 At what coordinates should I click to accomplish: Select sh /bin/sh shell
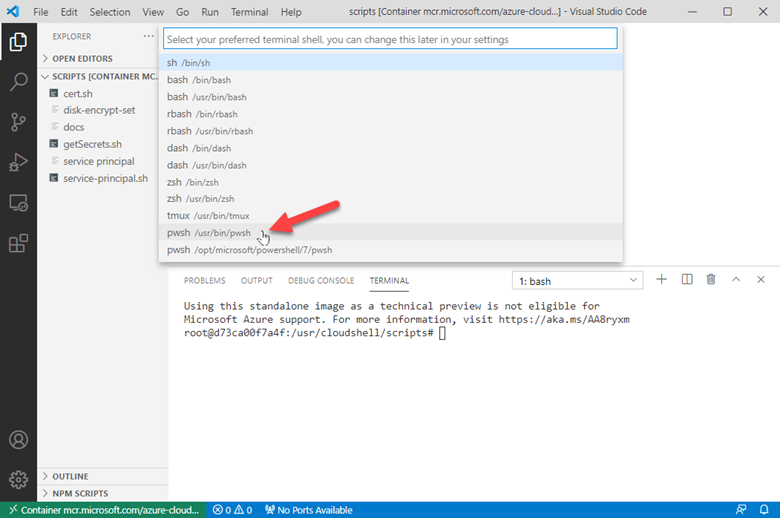pyautogui.click(x=391, y=63)
